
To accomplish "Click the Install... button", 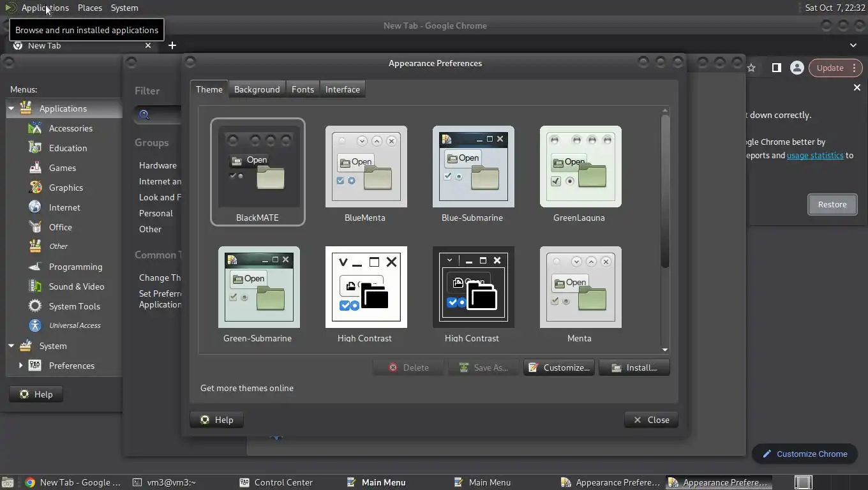I will click(634, 367).
